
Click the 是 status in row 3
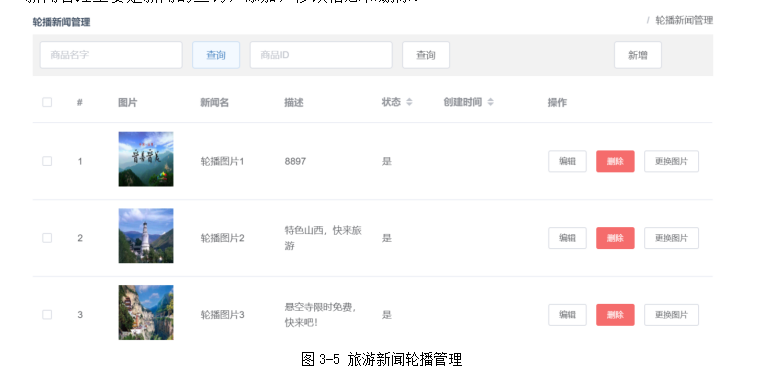click(x=387, y=315)
